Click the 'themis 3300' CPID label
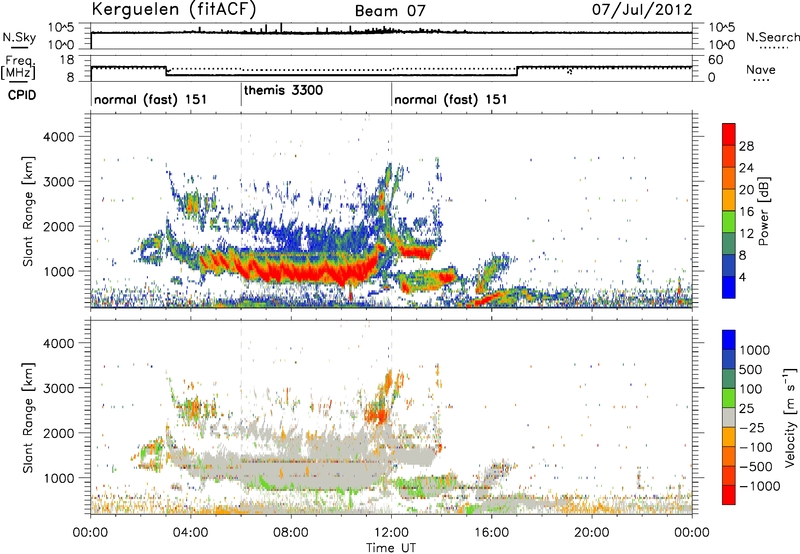The image size is (800, 554). click(x=283, y=90)
